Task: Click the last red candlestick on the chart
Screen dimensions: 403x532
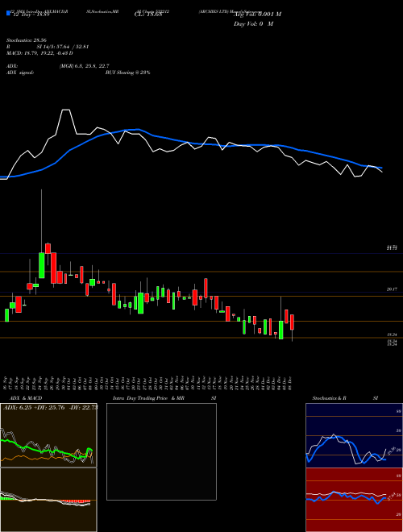Action: (x=292, y=322)
